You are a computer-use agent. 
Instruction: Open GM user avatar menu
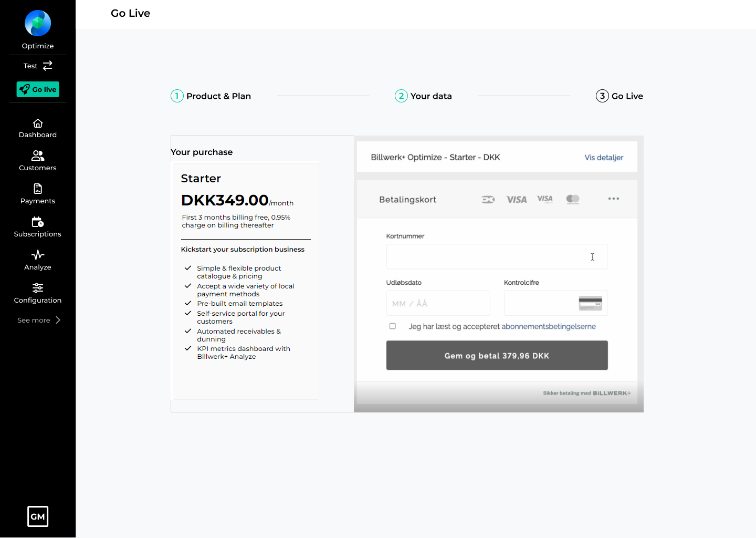(38, 516)
